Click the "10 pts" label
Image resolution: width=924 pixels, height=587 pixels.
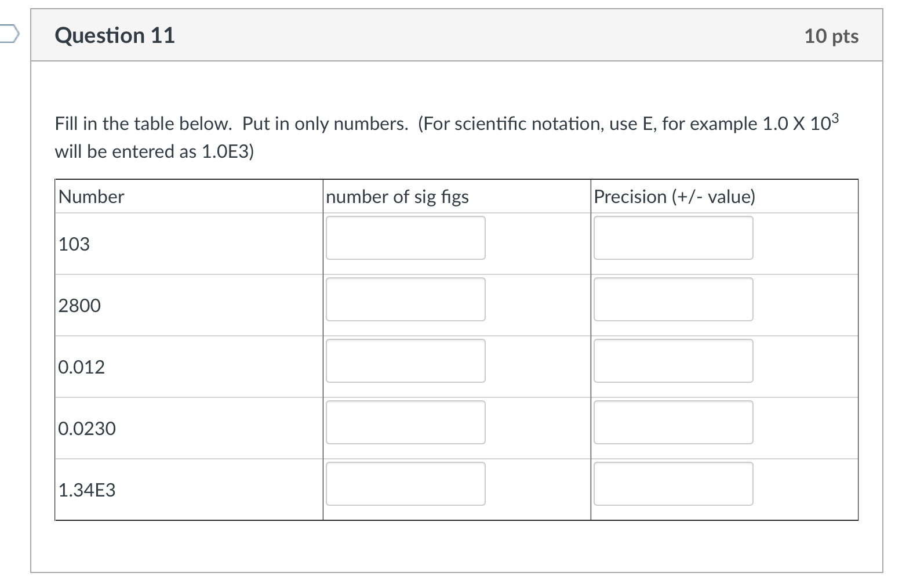831,36
